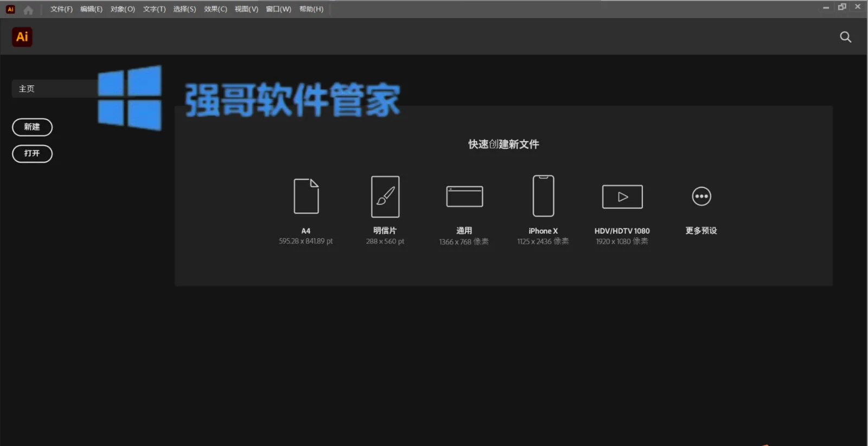The image size is (868, 446).
Task: Open the 选择(S) menu
Action: point(184,9)
